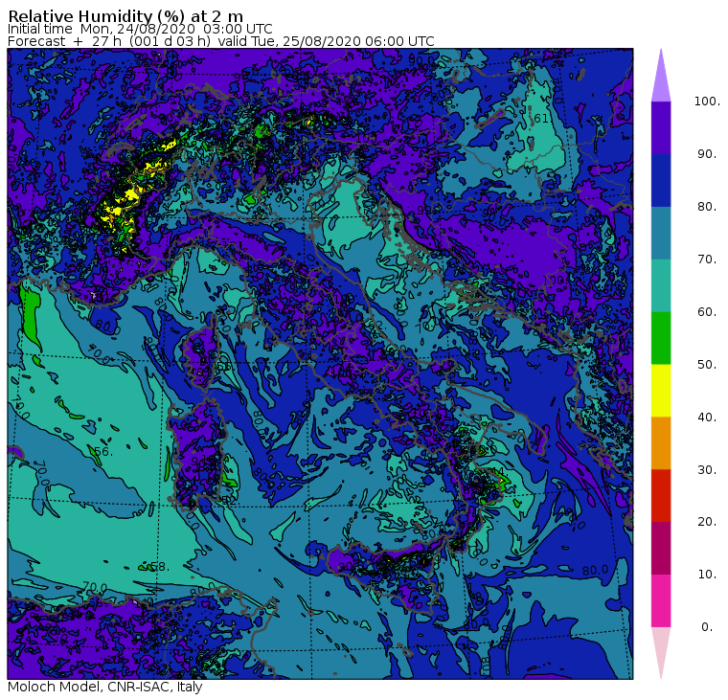Viewport: 728px width, 700px height.
Task: Click the violet 90-100 color bar segment
Action: click(661, 127)
